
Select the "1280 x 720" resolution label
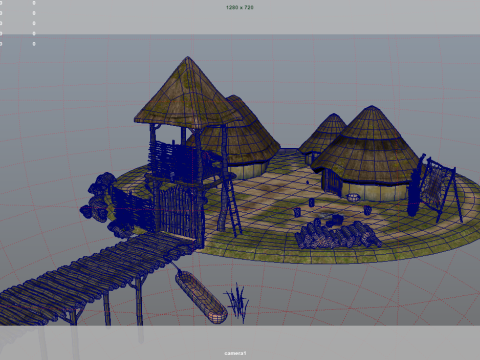click(240, 7)
